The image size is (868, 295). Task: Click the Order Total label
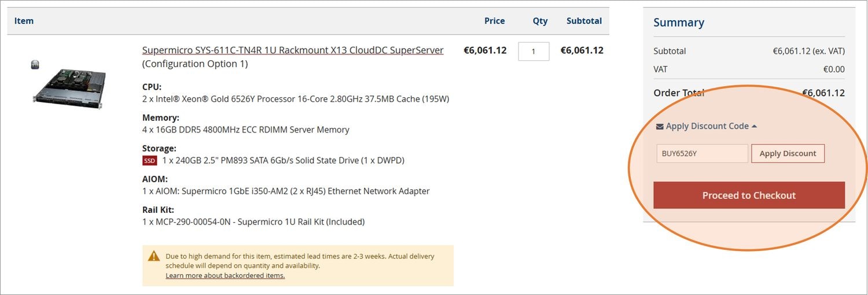coord(679,93)
